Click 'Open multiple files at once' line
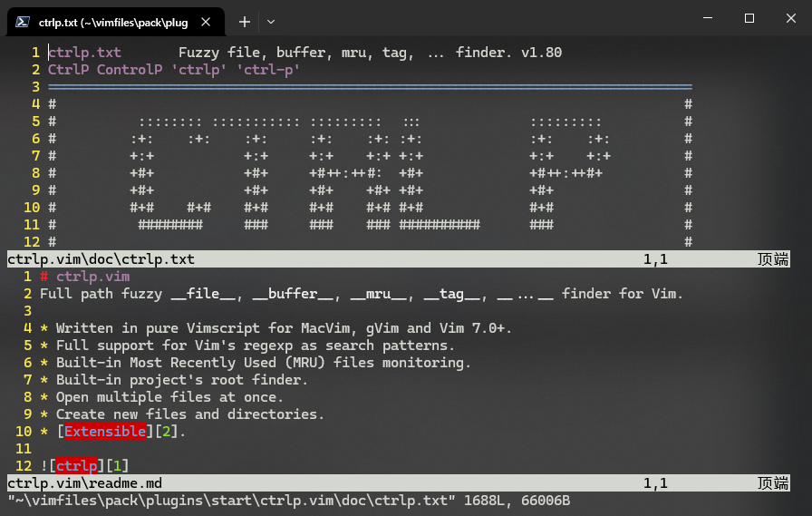The width and height of the screenshot is (812, 516). 161,397
